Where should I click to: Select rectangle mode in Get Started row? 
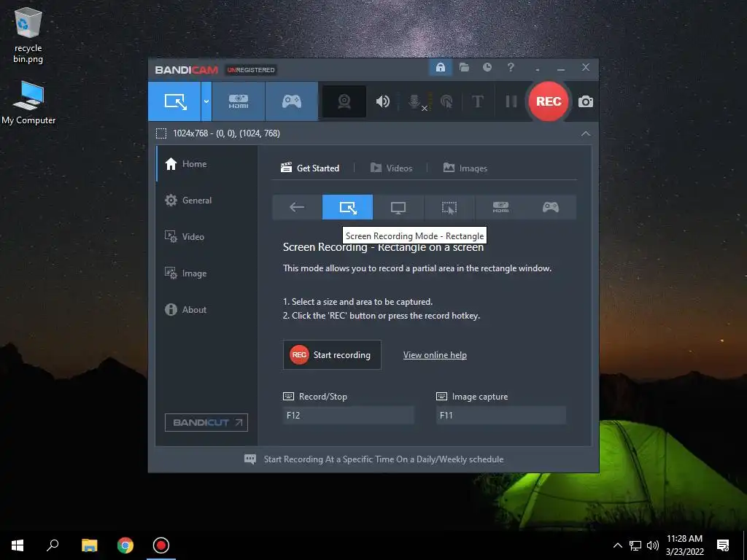[347, 207]
